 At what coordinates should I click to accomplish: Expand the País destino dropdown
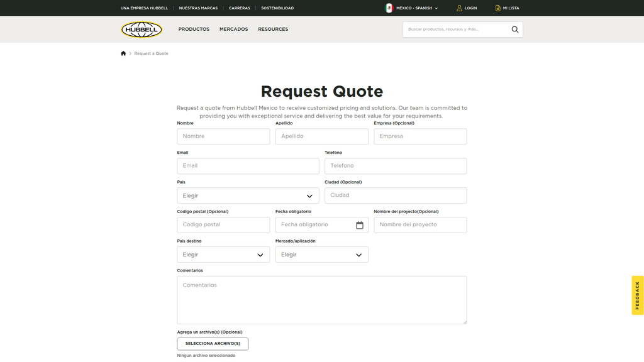[x=223, y=255]
